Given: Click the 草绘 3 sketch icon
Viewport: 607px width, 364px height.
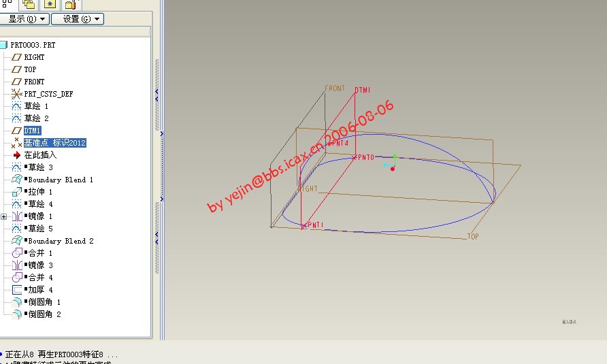Looking at the screenshot, I should click(16, 167).
